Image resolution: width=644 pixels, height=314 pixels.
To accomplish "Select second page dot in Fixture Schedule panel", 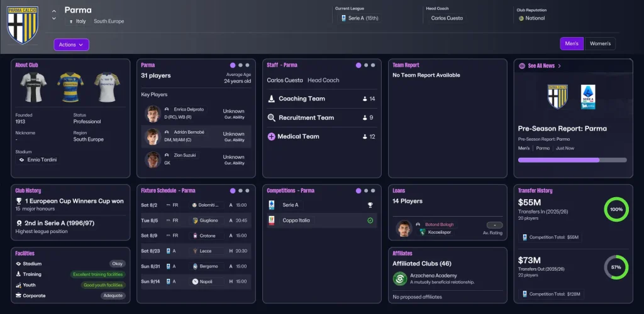I will 241,191.
